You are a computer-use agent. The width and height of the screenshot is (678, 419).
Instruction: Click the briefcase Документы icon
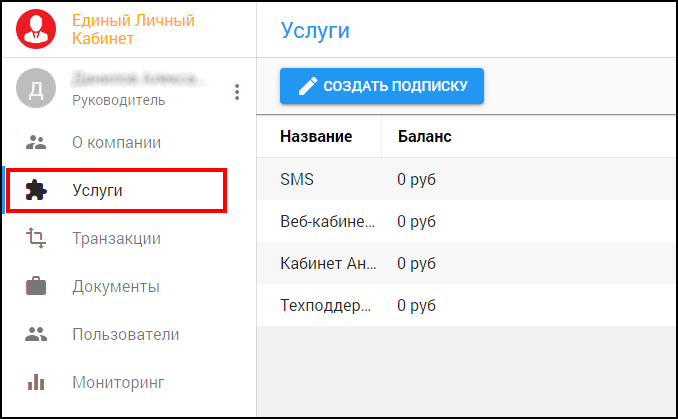[x=36, y=287]
